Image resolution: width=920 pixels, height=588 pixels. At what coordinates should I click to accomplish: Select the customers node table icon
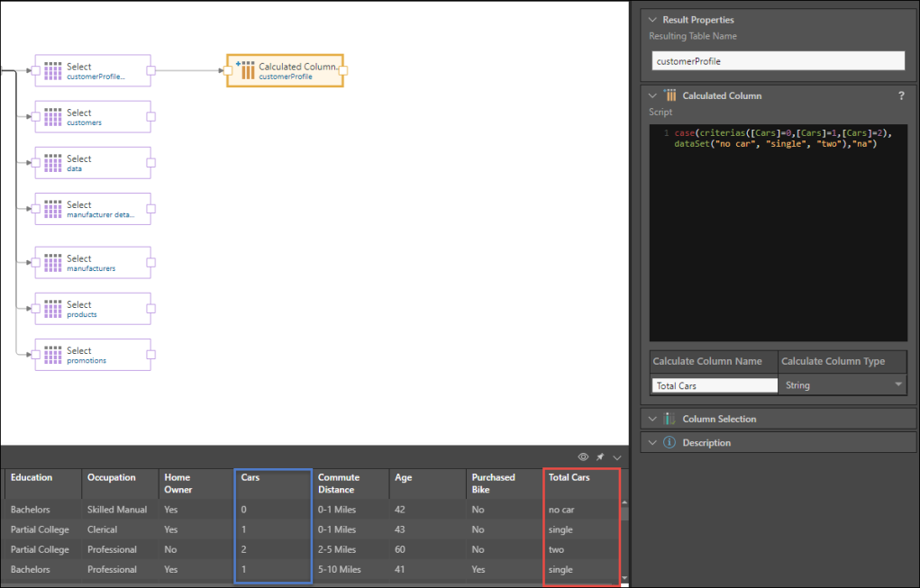pos(52,117)
